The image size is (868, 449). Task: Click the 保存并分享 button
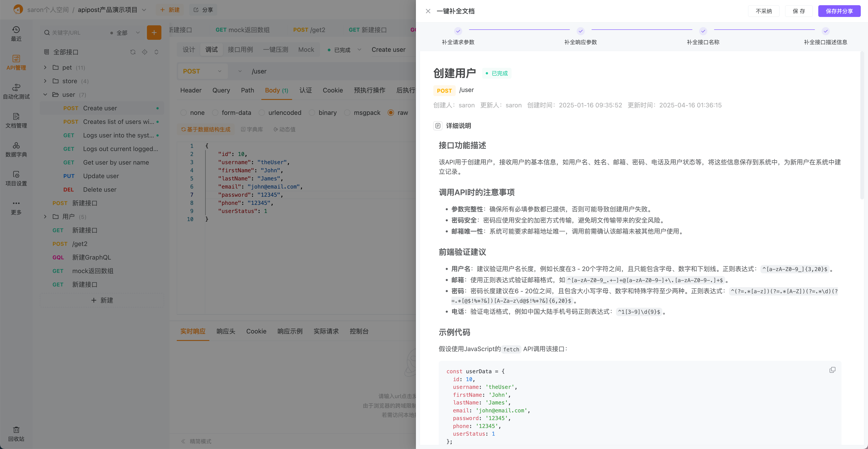(839, 11)
